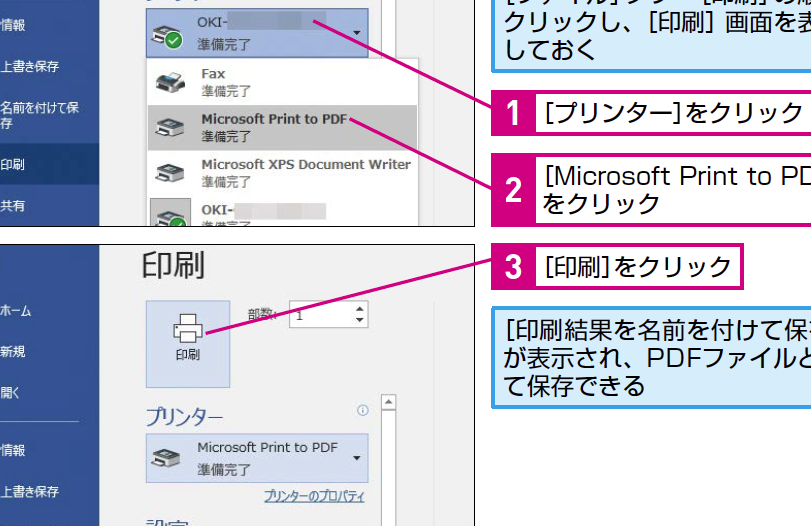Open the プリンターのプロパティ link

(x=314, y=497)
